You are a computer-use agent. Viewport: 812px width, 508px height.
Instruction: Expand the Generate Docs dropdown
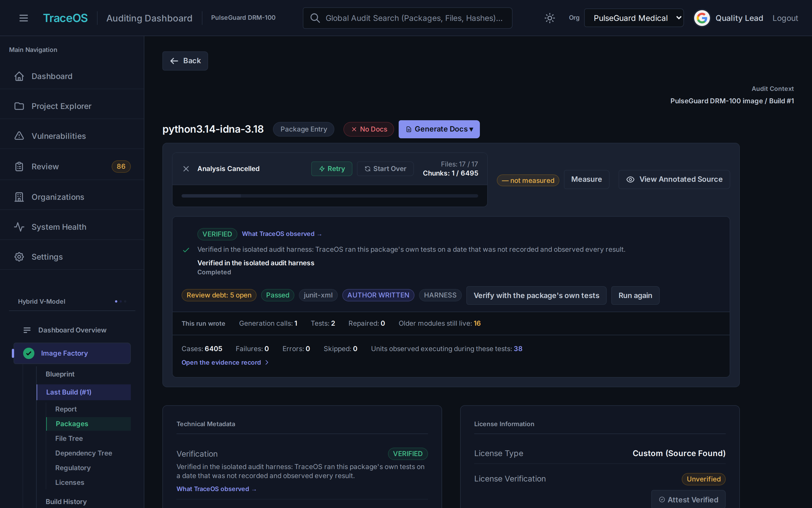point(439,129)
